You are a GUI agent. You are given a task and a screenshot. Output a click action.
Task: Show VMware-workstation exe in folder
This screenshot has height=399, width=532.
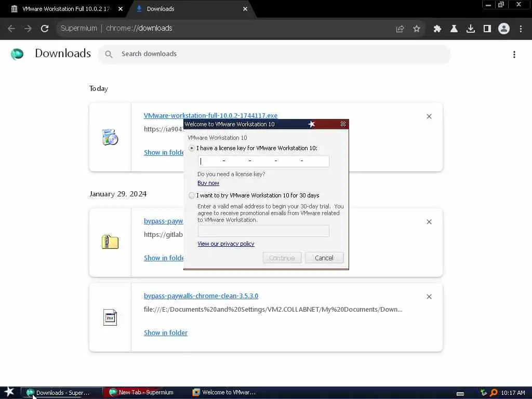coord(164,152)
